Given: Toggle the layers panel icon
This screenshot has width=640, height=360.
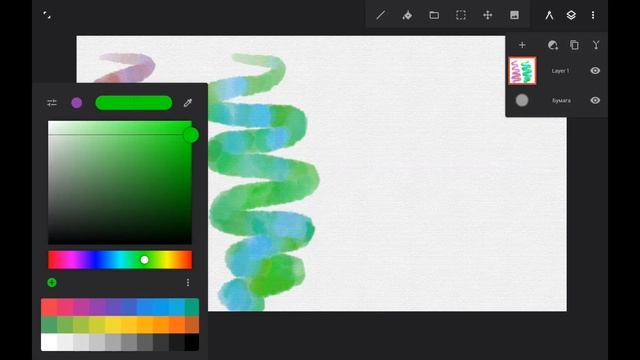Looking at the screenshot, I should point(571,15).
